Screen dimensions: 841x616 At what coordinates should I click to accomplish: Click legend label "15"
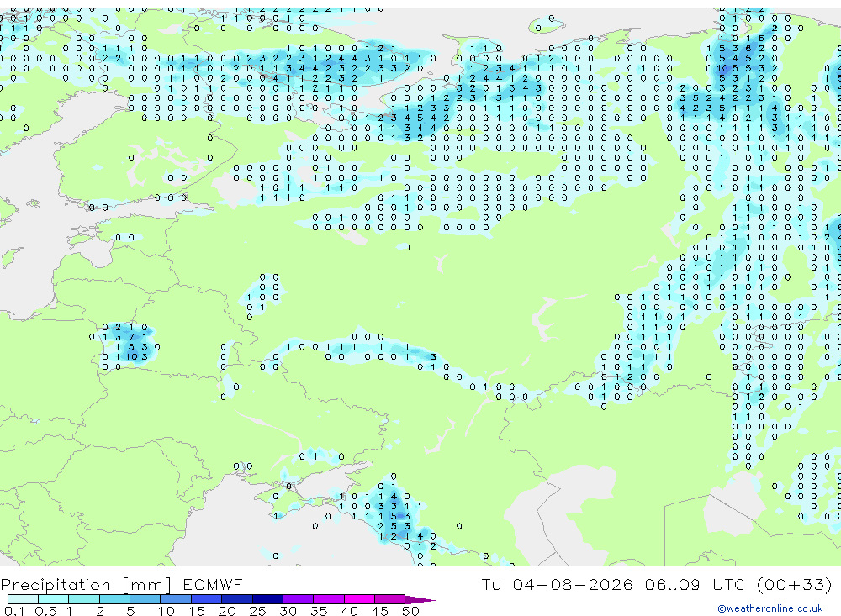coord(196,611)
